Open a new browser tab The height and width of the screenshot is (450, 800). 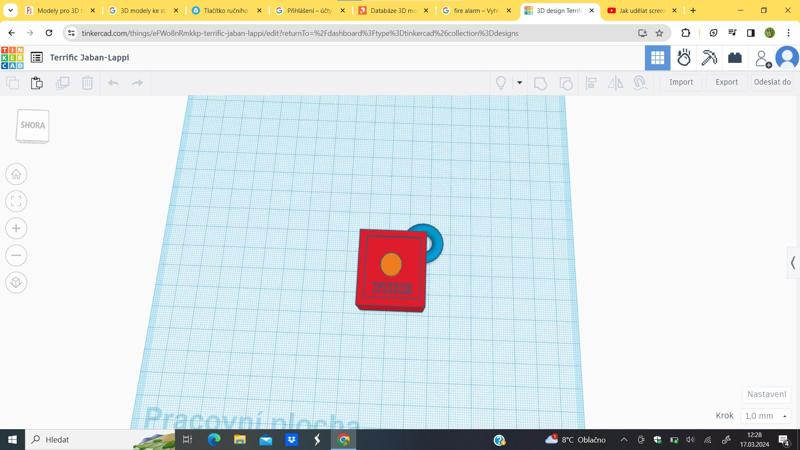[693, 11]
